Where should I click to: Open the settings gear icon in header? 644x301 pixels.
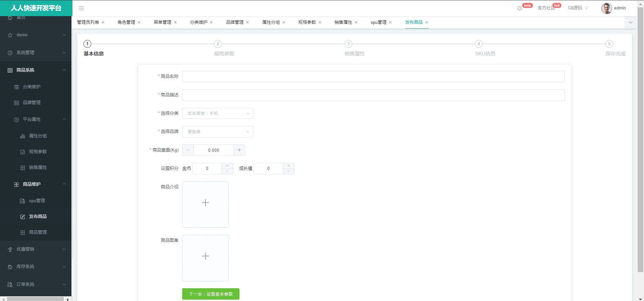[x=520, y=8]
